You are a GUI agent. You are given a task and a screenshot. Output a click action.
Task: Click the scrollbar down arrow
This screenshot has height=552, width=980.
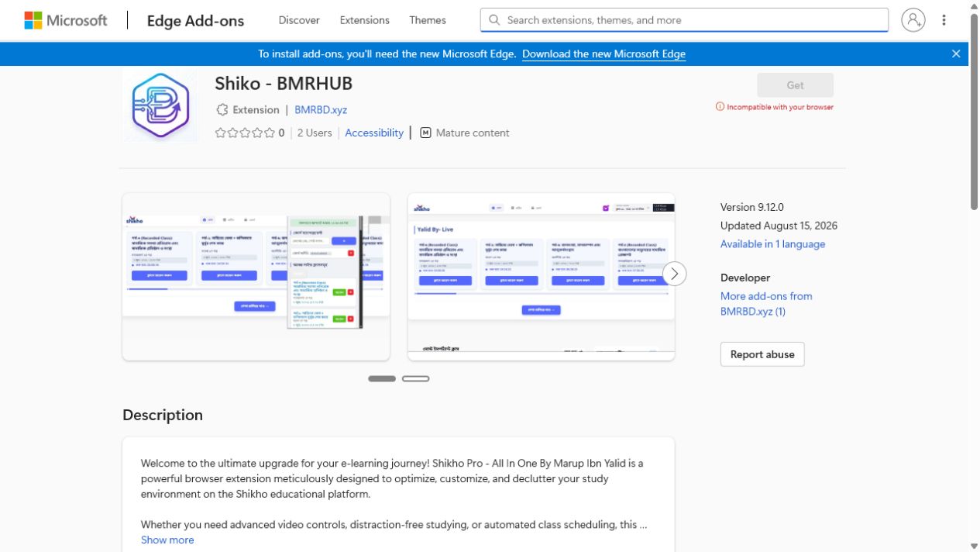[974, 546]
